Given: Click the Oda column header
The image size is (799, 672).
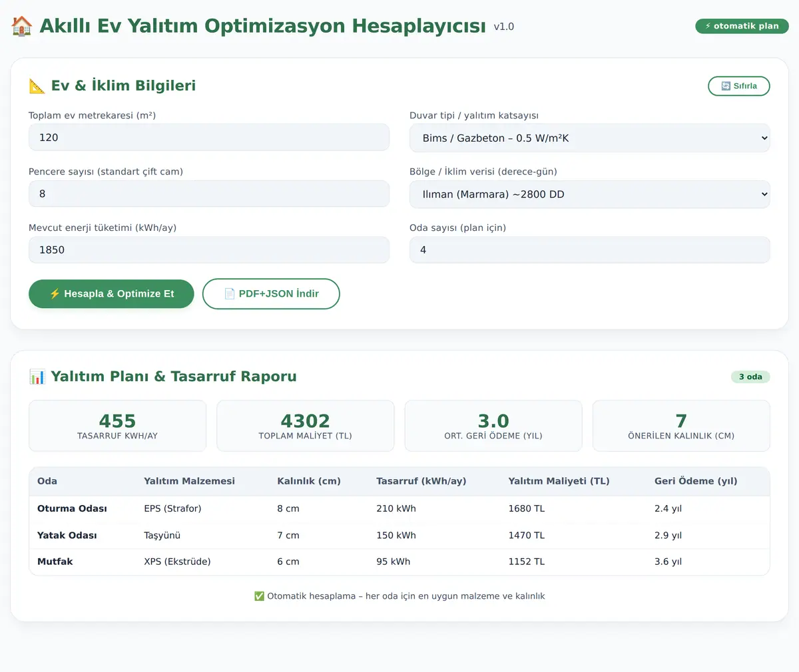Looking at the screenshot, I should (47, 481).
